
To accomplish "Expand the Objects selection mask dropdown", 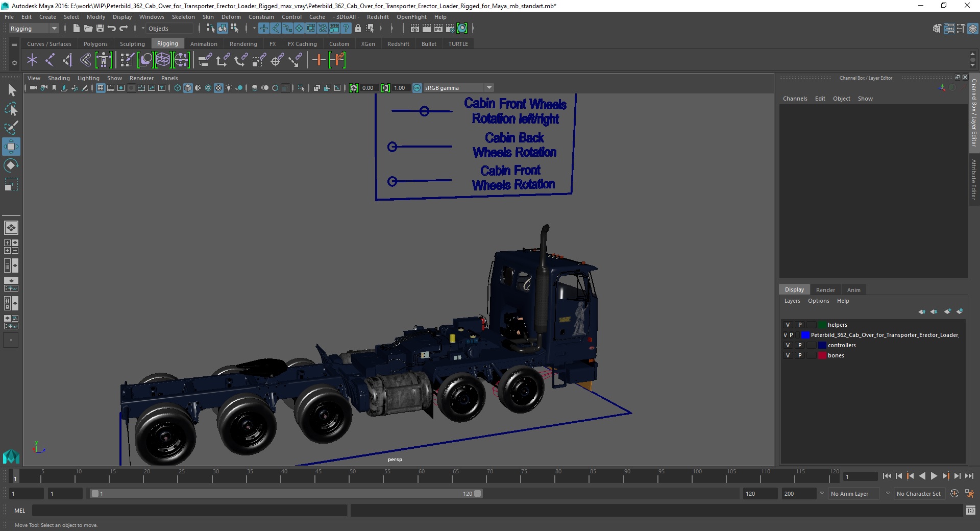I will pyautogui.click(x=143, y=29).
